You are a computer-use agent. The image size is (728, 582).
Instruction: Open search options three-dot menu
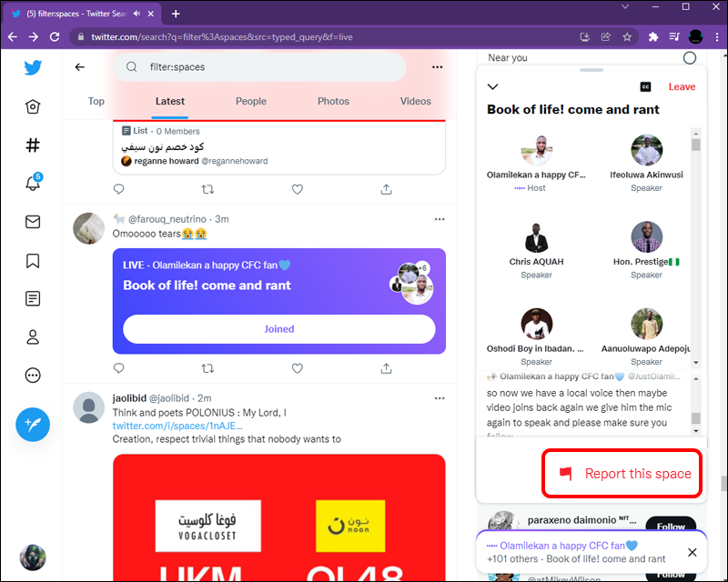tap(437, 67)
